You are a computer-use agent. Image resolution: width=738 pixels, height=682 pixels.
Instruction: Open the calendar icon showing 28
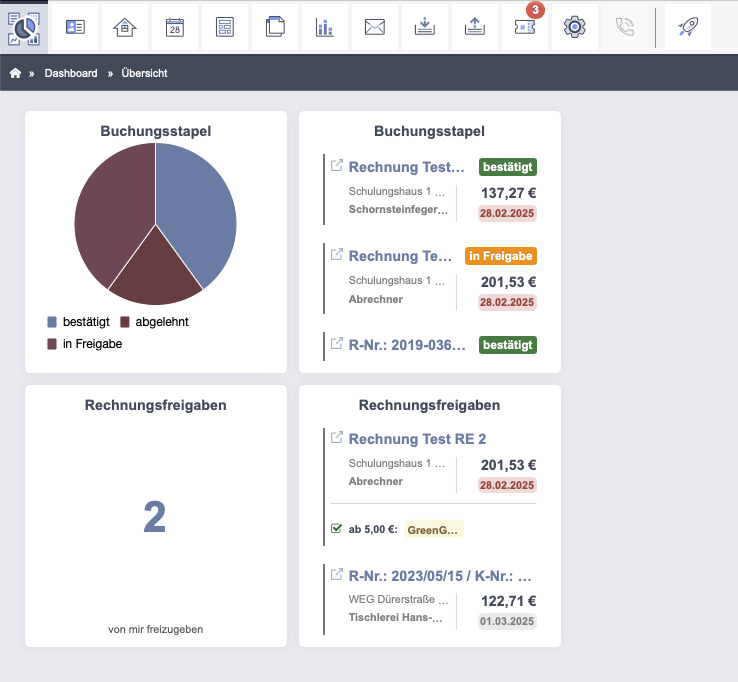point(175,27)
